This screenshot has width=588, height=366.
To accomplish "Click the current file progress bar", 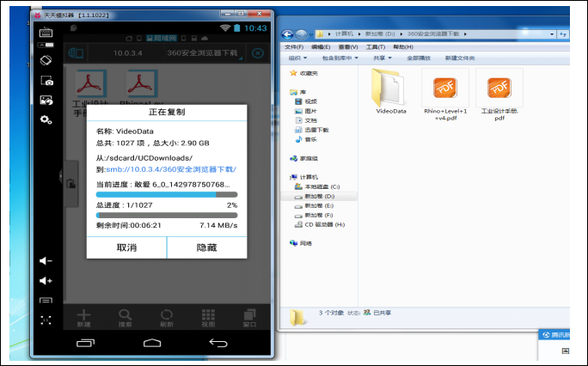I will (x=167, y=194).
